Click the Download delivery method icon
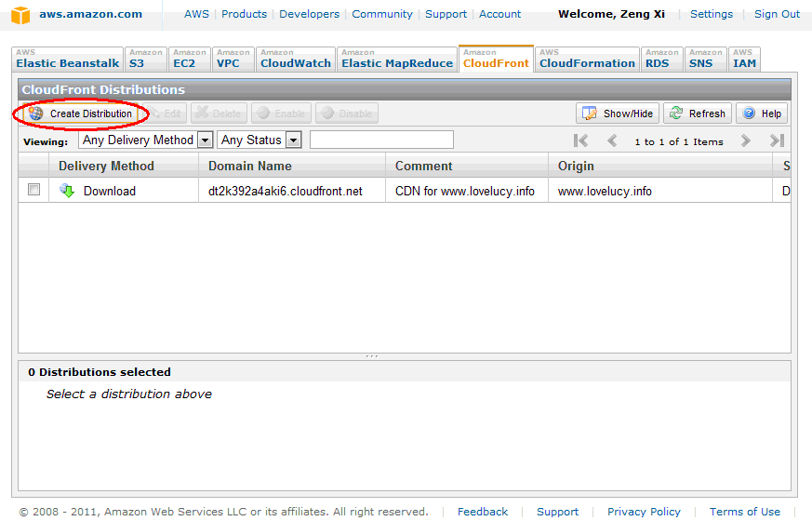812x521 pixels. coord(67,191)
